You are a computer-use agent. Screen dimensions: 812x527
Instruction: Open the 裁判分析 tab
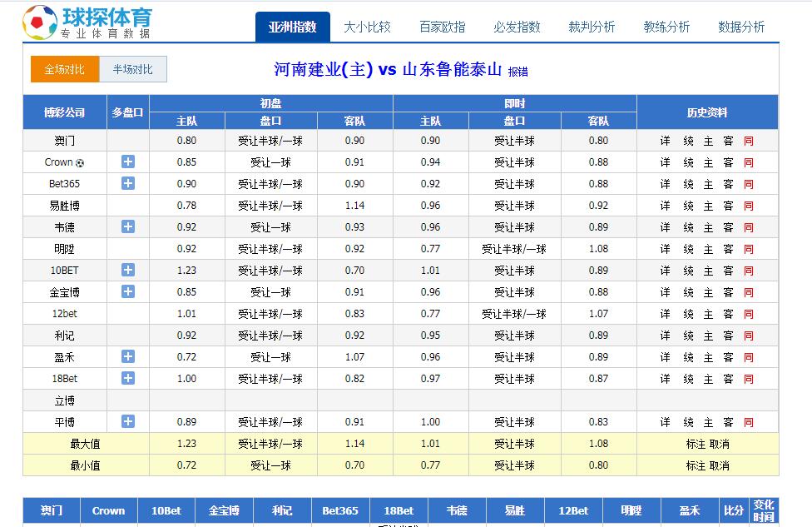click(592, 27)
